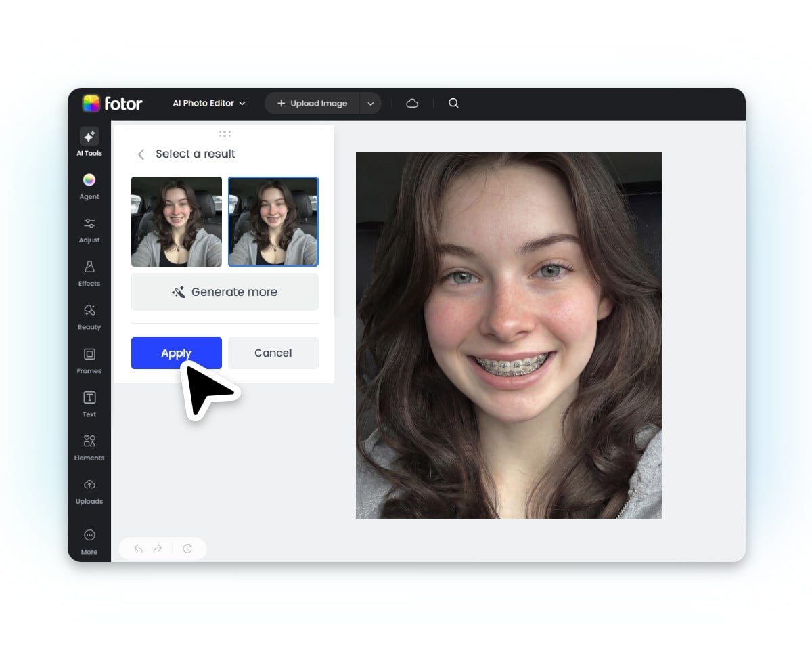Image resolution: width=812 pixels, height=650 pixels.
Task: Open the Uploads cloud panel
Action: pos(89,490)
